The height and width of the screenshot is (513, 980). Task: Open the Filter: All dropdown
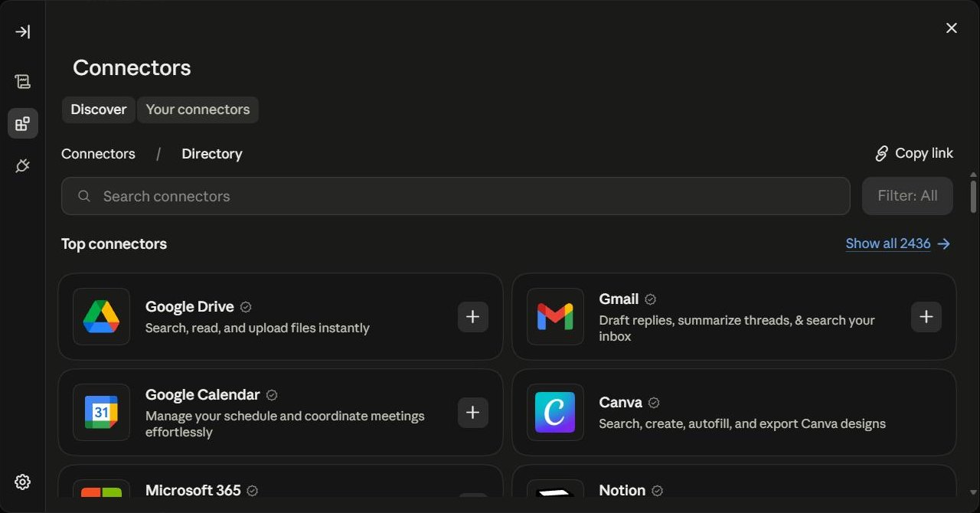pos(907,196)
